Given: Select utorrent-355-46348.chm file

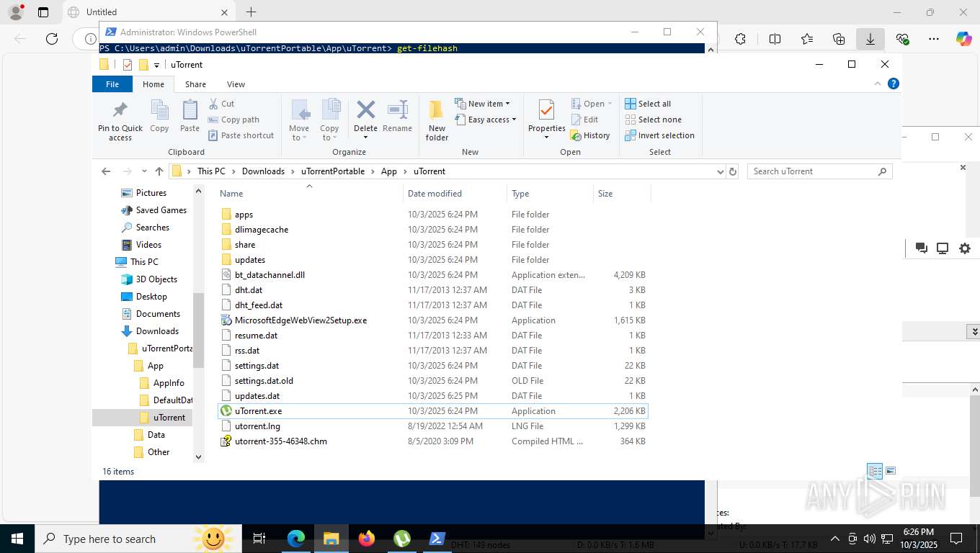Looking at the screenshot, I should 432,441.
